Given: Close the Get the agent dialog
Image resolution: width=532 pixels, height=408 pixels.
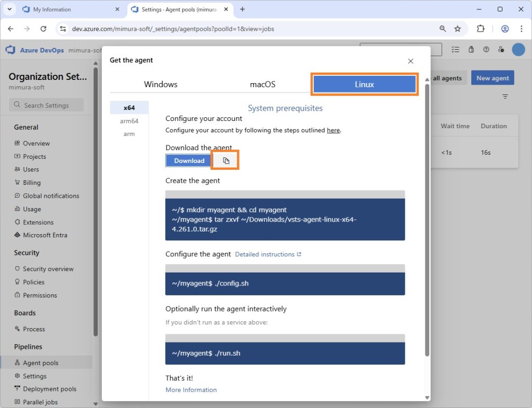Looking at the screenshot, I should click(410, 61).
